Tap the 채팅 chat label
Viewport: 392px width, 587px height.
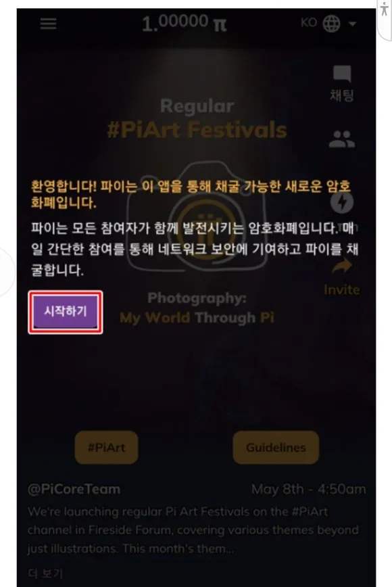pyautogui.click(x=341, y=95)
